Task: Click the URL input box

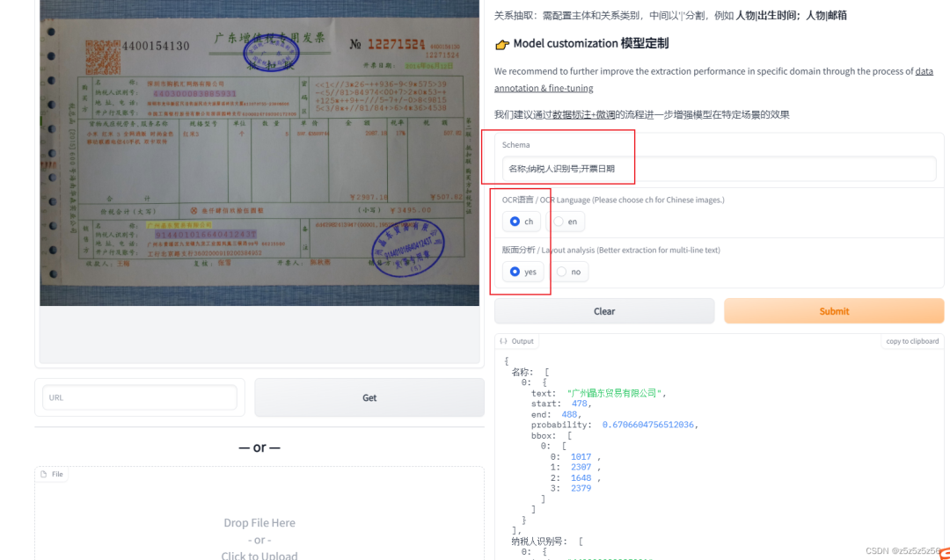Action: click(139, 397)
